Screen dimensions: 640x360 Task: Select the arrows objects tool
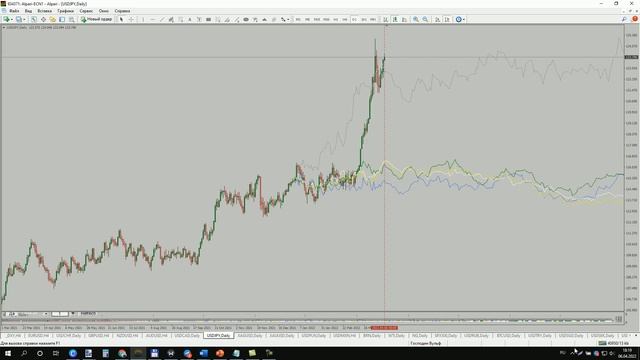pos(282,19)
